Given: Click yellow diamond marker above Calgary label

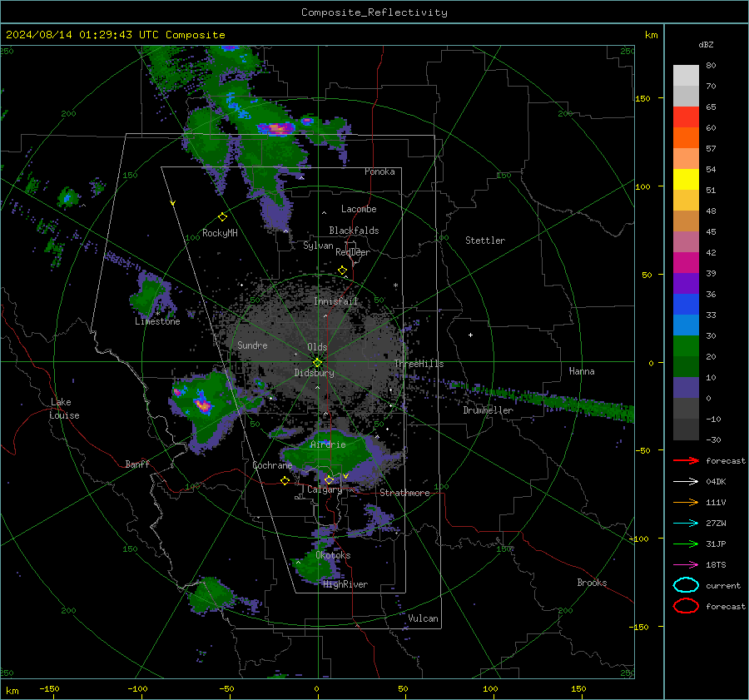Looking at the screenshot, I should (x=329, y=479).
